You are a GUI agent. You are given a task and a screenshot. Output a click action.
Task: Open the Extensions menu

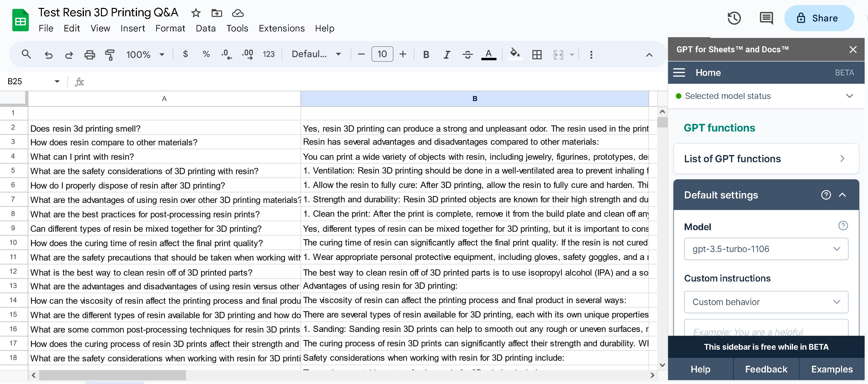[x=282, y=28]
